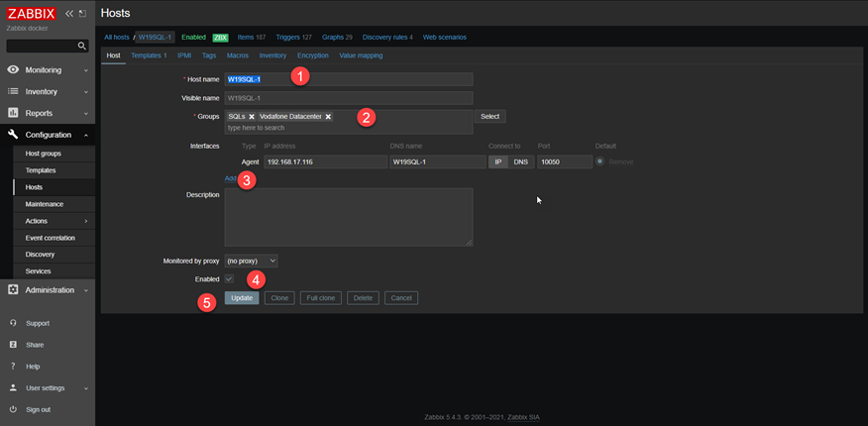
Task: Expand the User settings menu
Action: coord(86,388)
